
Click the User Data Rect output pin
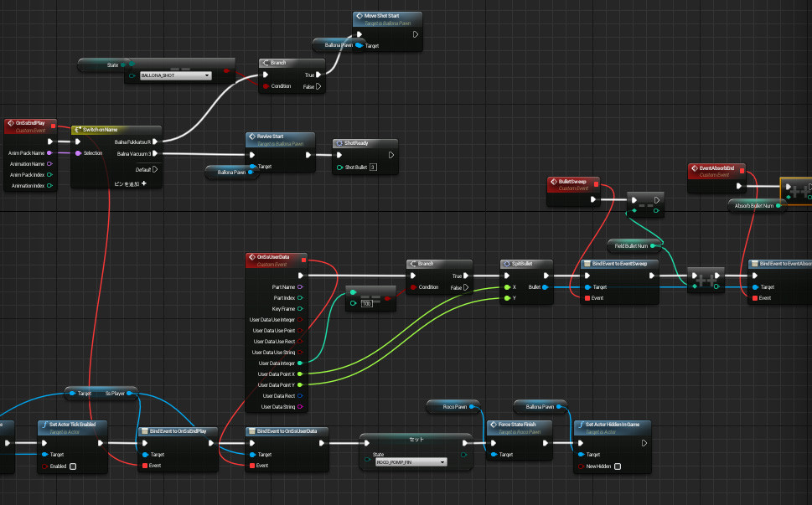(x=300, y=396)
